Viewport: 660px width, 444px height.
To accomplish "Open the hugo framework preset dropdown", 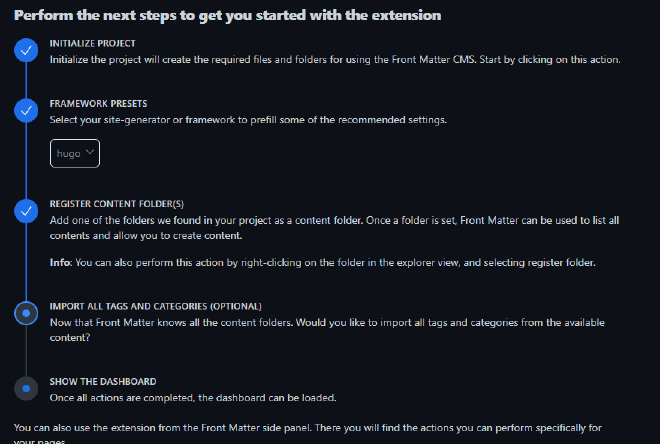I will [76, 154].
